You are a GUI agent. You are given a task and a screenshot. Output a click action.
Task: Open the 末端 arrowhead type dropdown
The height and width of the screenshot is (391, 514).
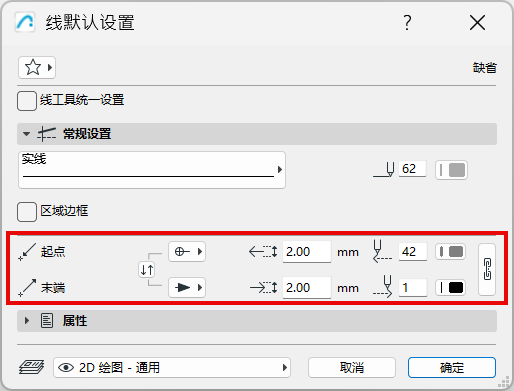tap(187, 287)
